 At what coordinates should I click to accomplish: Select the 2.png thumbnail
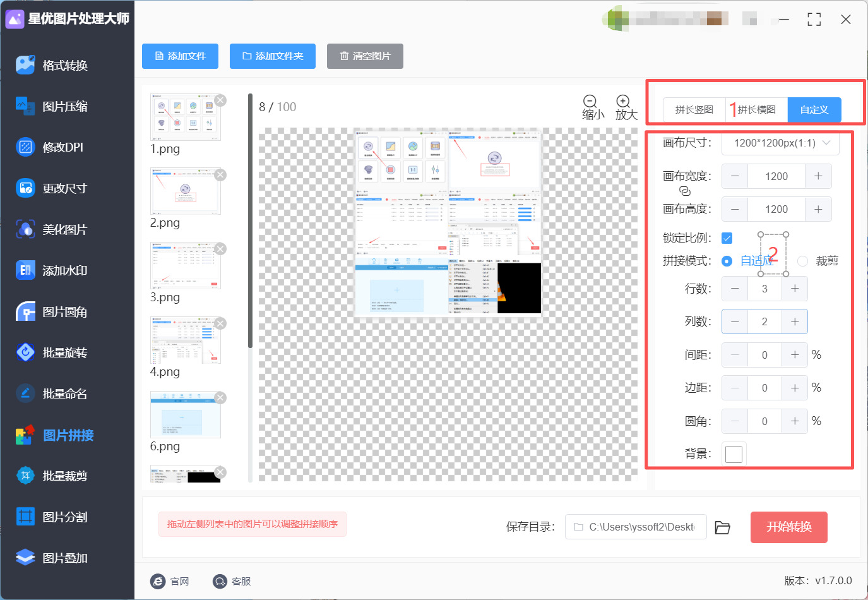pos(186,191)
